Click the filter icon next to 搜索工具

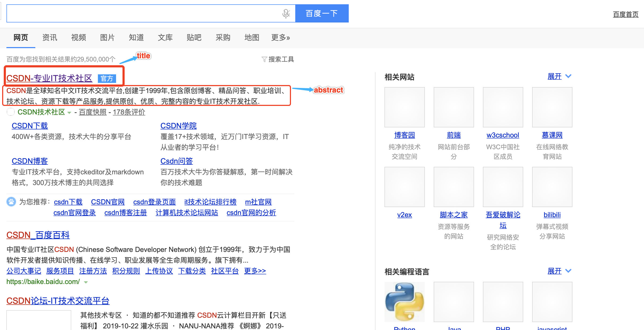tap(264, 59)
